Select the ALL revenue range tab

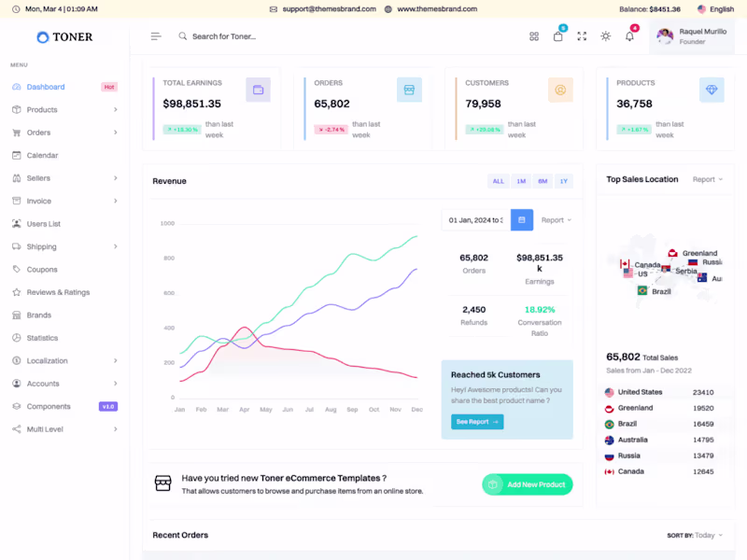pos(499,181)
